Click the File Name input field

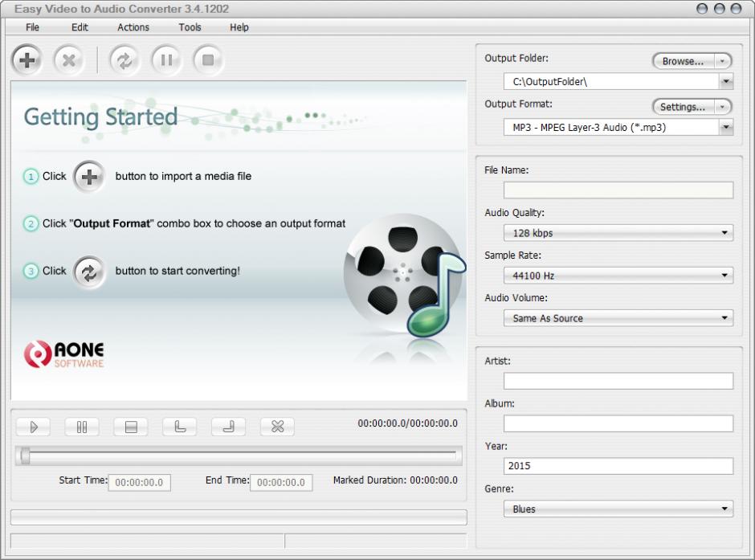point(618,190)
